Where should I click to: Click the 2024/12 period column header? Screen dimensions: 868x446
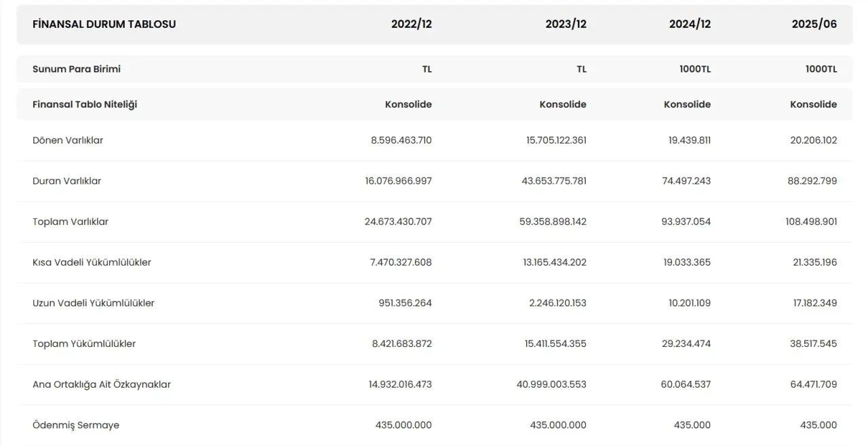click(690, 24)
